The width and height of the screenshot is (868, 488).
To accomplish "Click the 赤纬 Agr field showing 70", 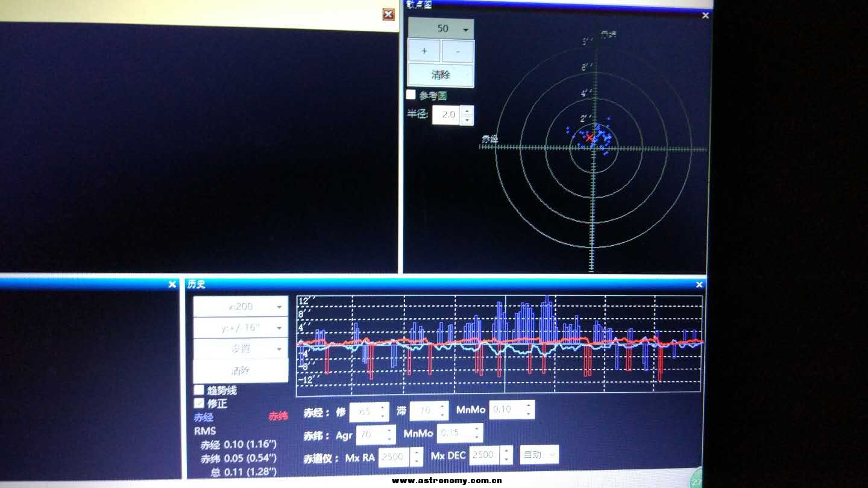I will [370, 435].
